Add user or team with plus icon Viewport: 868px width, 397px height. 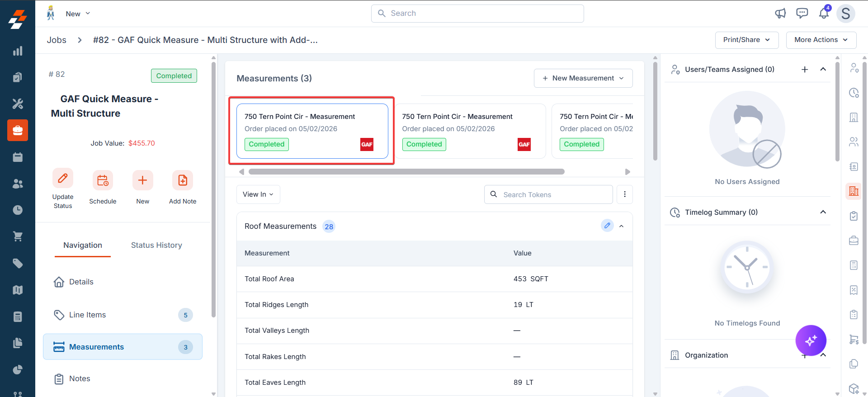pos(805,69)
